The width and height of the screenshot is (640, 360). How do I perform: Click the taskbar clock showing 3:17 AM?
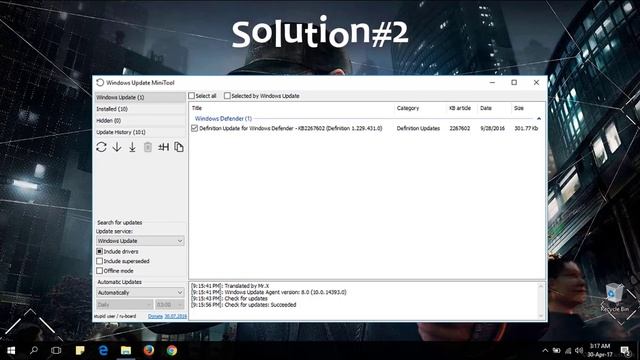600,350
